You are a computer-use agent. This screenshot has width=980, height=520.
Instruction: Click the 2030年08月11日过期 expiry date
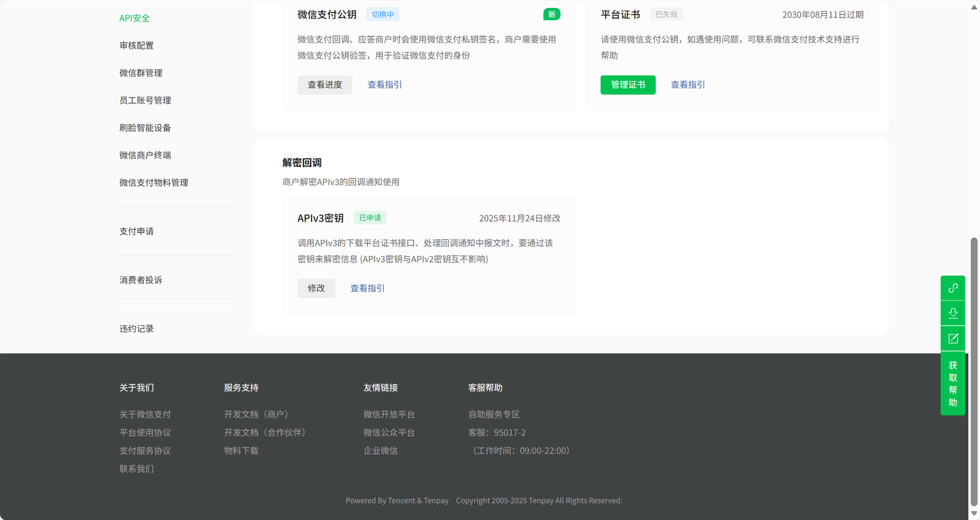point(823,14)
